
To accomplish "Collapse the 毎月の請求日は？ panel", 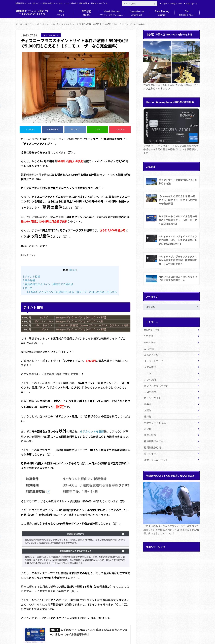I will tap(123, 551).
